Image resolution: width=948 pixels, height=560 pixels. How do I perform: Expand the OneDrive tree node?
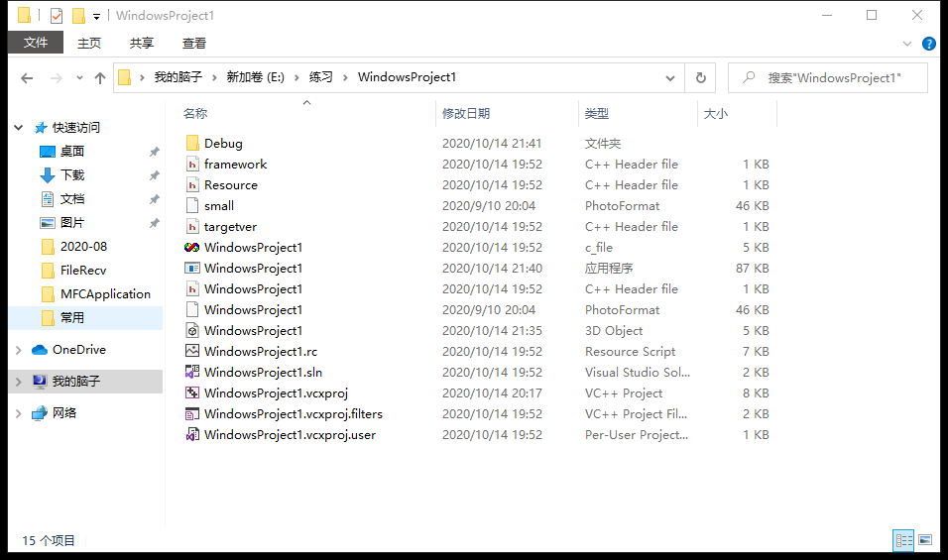click(x=19, y=350)
